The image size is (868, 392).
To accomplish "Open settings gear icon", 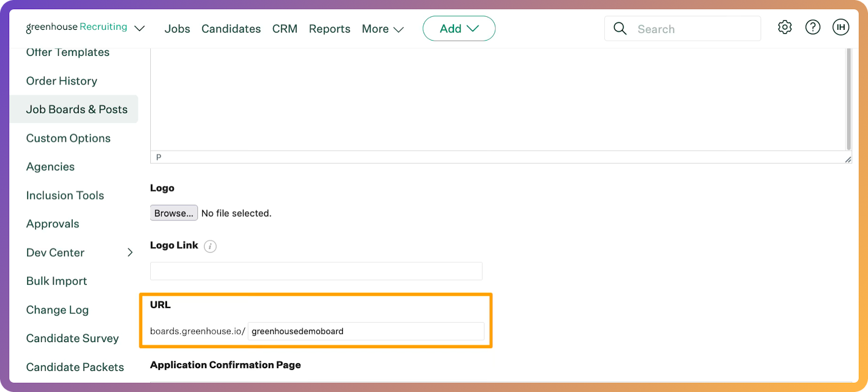I will pyautogui.click(x=784, y=27).
